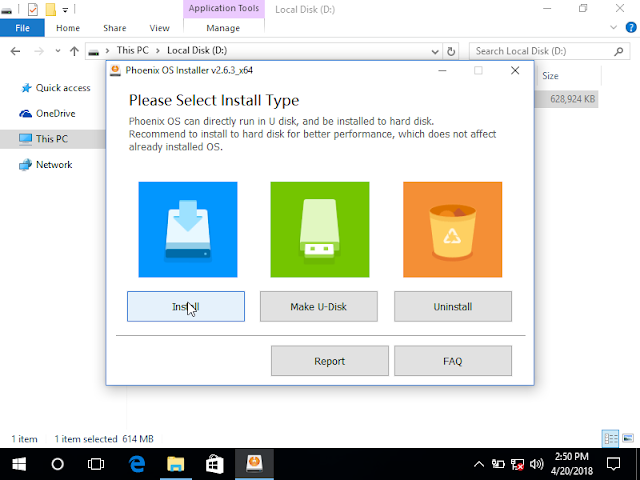Screen dimensions: 640x480
Task: Switch to the Share ribbon tab
Action: pos(115,28)
